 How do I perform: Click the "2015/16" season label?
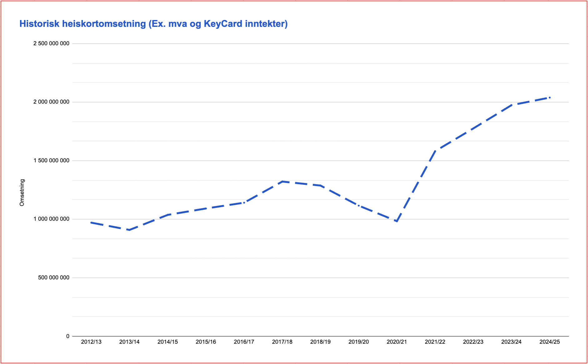pyautogui.click(x=206, y=342)
